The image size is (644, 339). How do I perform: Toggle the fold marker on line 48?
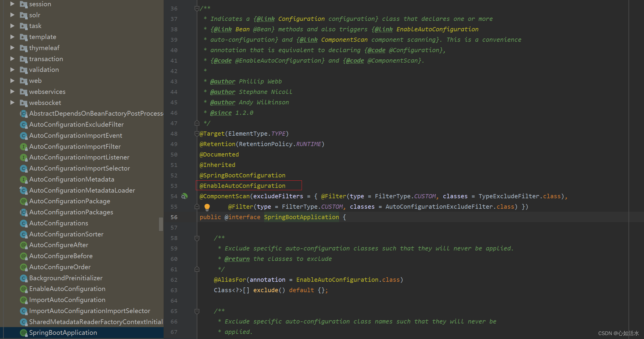197,134
